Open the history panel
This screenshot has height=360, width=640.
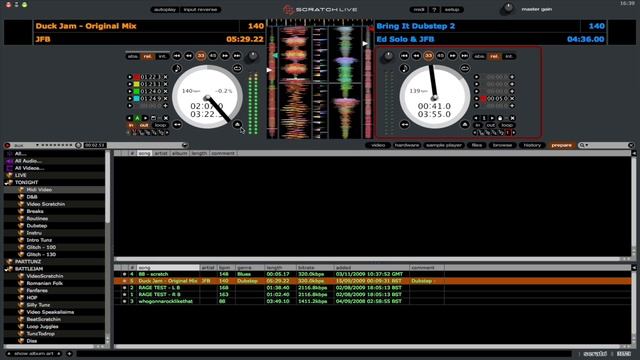click(x=532, y=145)
